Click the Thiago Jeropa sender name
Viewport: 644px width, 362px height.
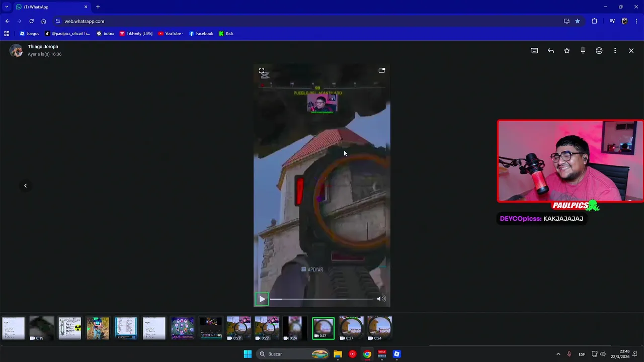(43, 47)
